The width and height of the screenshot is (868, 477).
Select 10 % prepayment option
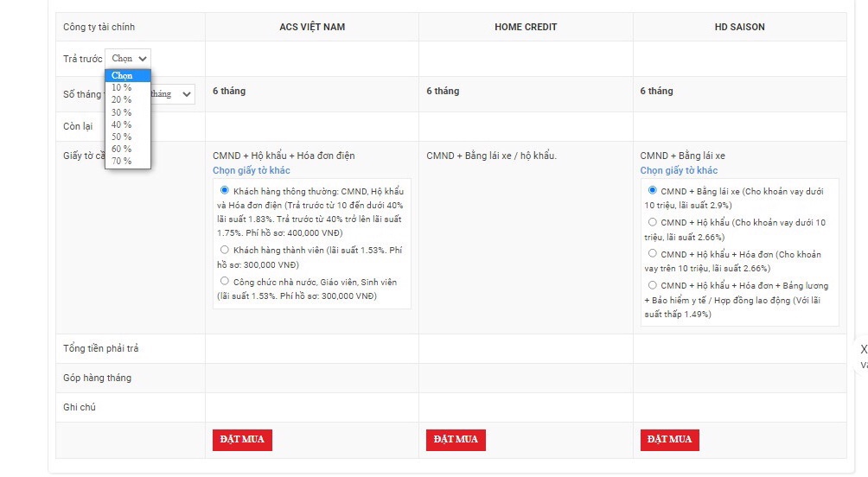[128, 87]
